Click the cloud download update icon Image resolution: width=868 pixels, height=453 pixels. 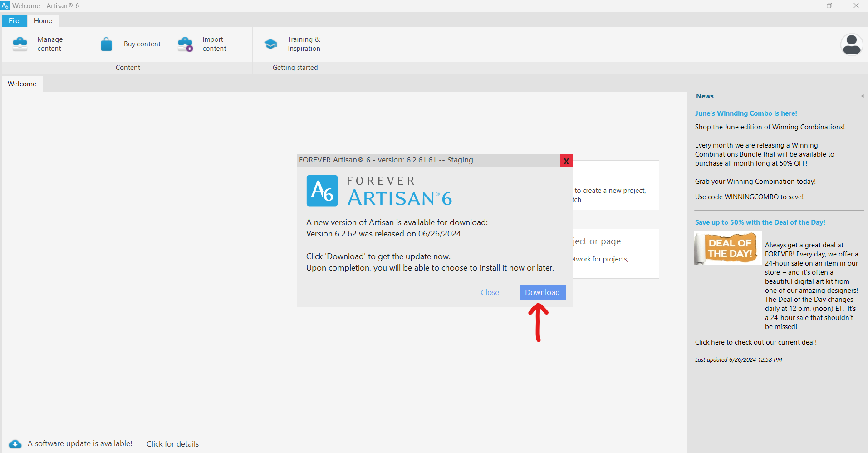(15, 444)
